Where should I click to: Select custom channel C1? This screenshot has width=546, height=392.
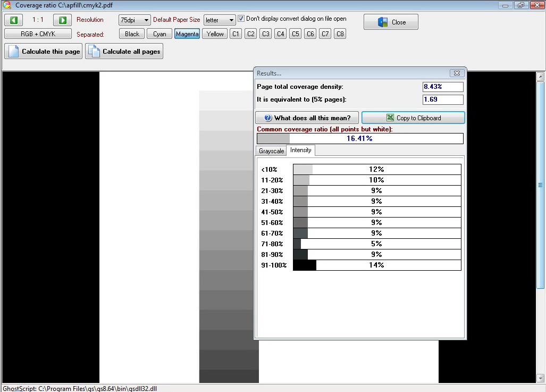[236, 34]
